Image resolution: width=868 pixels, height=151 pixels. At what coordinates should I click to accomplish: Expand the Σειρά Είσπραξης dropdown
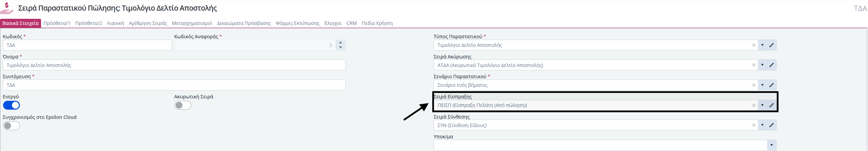point(762,105)
